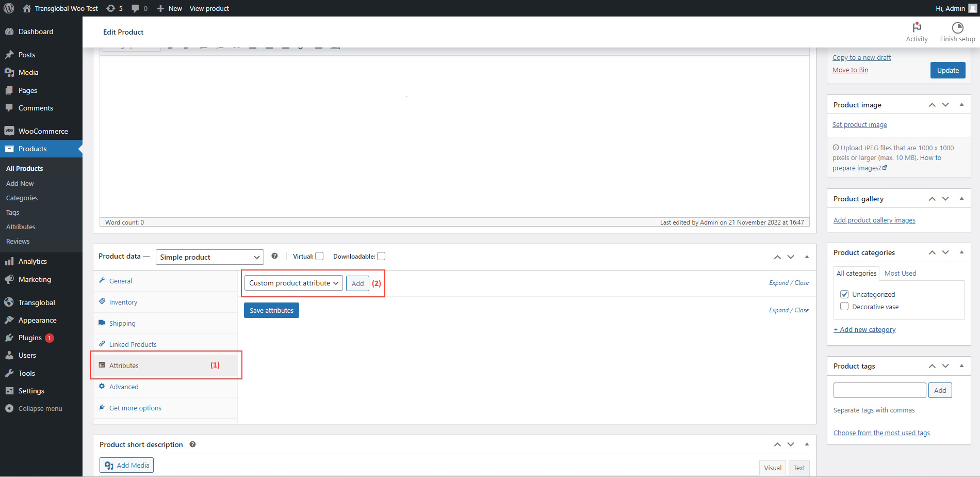Open the WooCommerce sidebar menu

click(x=43, y=131)
